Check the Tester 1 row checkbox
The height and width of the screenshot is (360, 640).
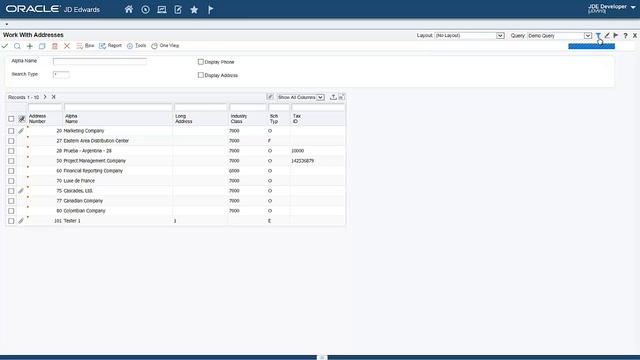(11, 221)
